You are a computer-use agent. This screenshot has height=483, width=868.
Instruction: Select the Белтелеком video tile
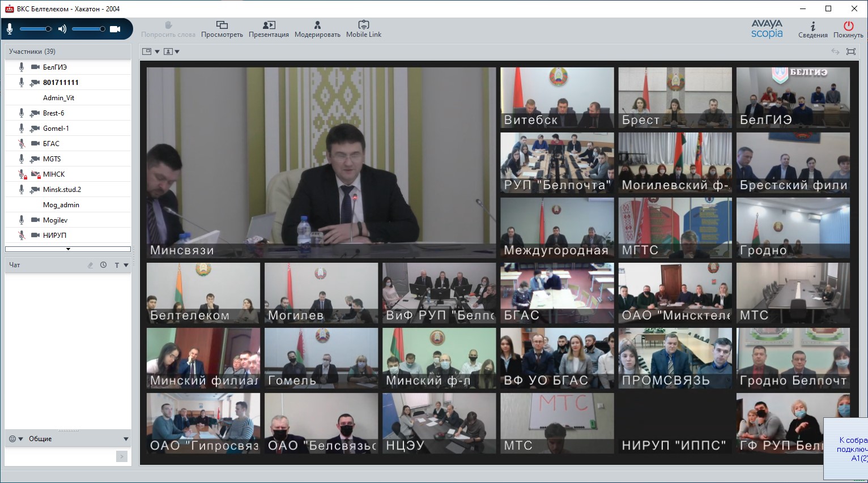[x=203, y=293]
